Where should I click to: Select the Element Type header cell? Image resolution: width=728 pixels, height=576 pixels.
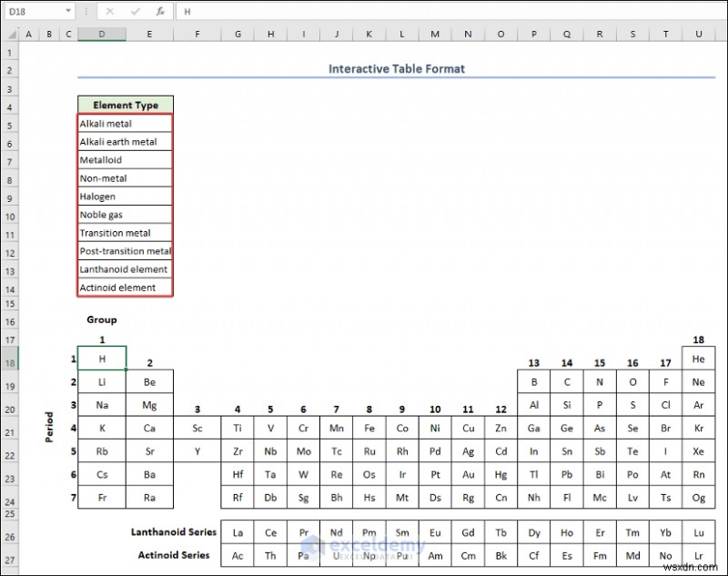point(126,105)
